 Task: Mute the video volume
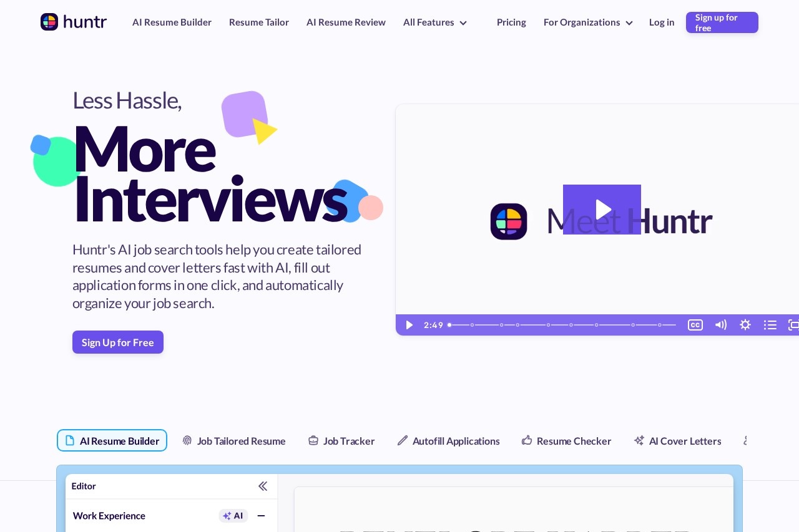pyautogui.click(x=720, y=325)
